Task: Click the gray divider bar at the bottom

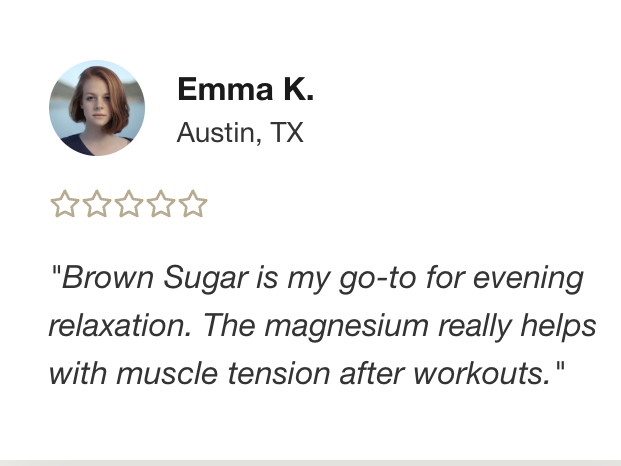Action: click(310, 463)
